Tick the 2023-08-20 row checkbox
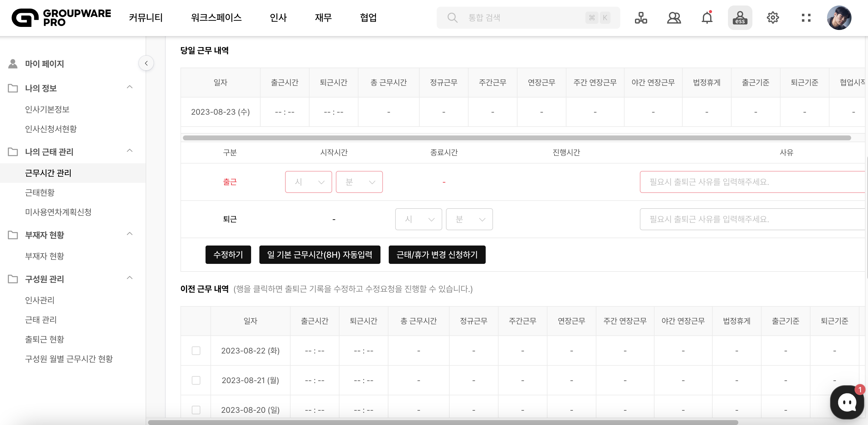The image size is (868, 425). 196,410
